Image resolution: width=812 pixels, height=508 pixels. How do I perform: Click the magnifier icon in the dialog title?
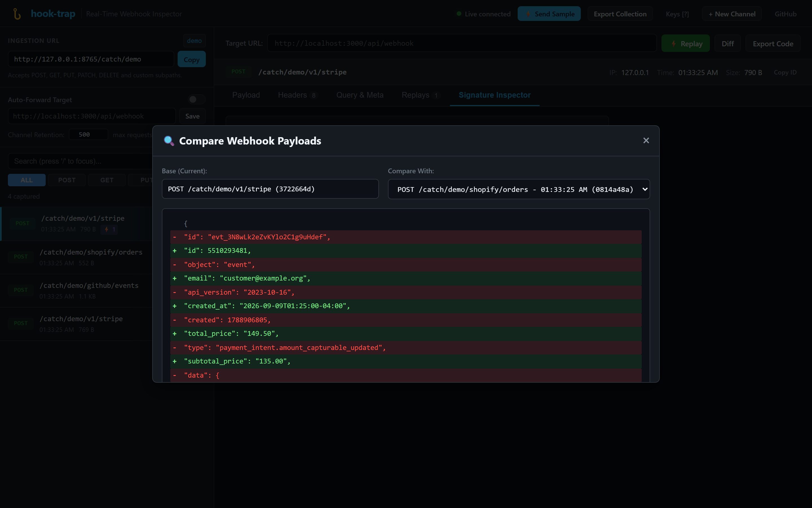(169, 141)
